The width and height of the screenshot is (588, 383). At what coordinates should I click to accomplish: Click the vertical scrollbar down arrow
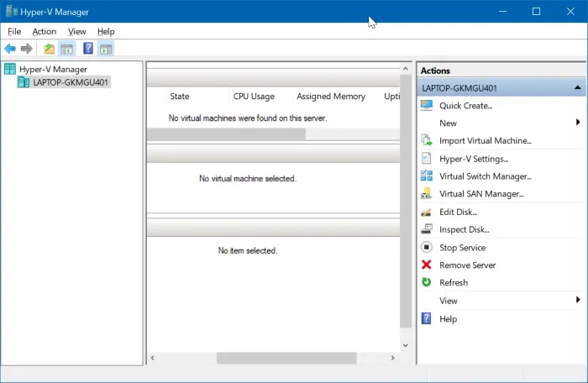[406, 345]
